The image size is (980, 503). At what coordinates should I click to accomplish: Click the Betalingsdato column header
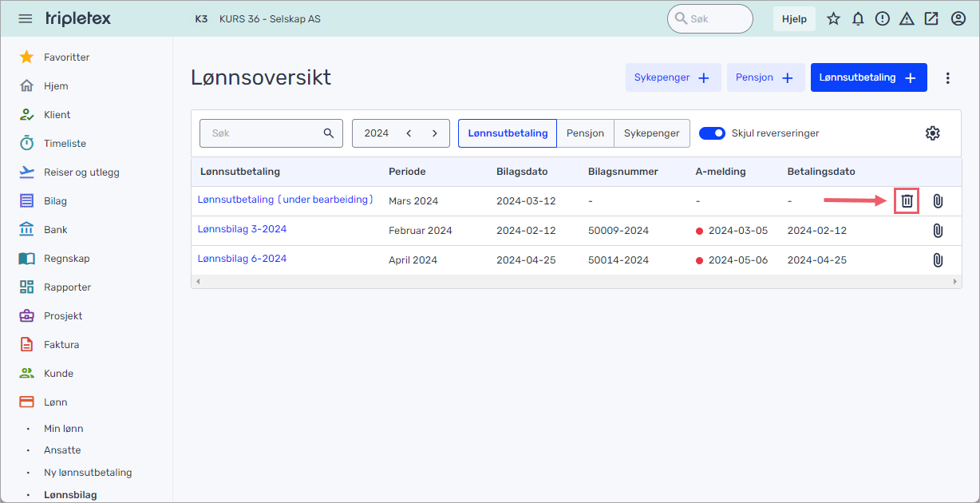click(821, 172)
